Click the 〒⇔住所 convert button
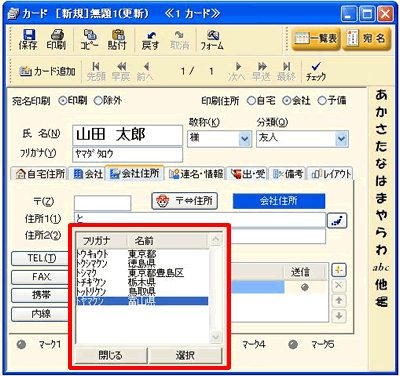 [185, 201]
